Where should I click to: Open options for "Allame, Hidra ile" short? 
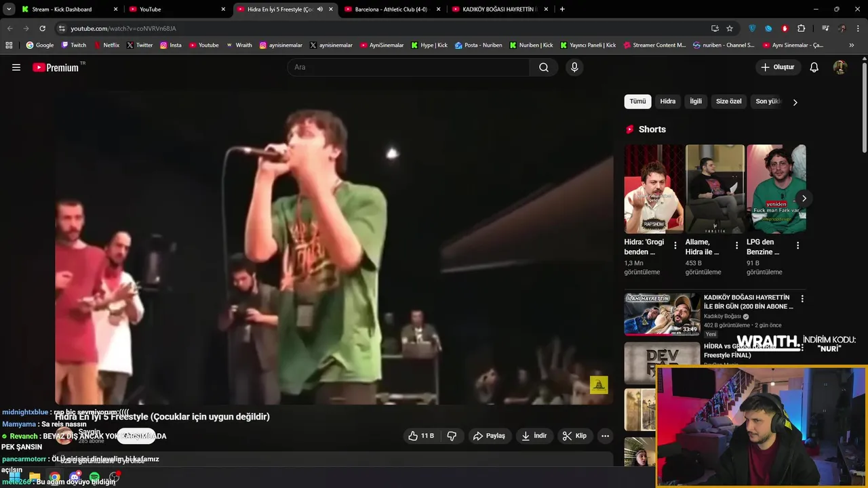pyautogui.click(x=736, y=245)
